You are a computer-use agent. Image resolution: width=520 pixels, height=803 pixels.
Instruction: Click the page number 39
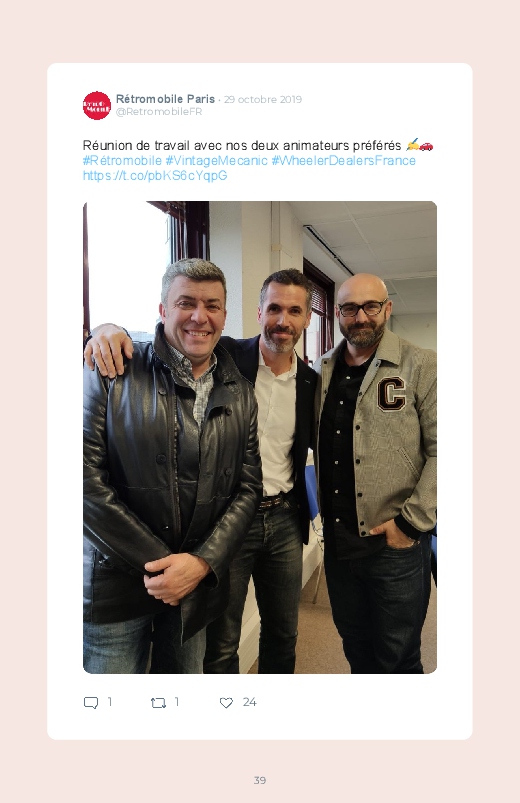260,780
